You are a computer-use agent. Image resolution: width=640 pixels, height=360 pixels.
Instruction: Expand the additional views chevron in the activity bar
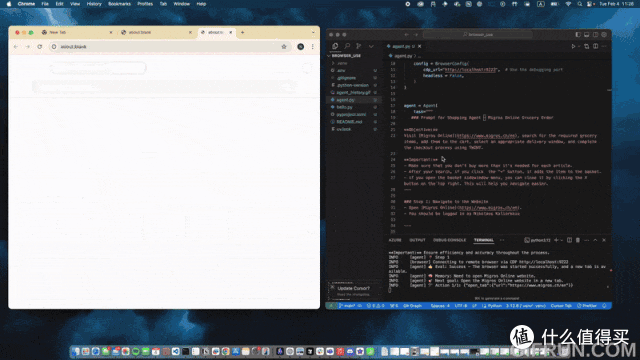tap(371, 46)
